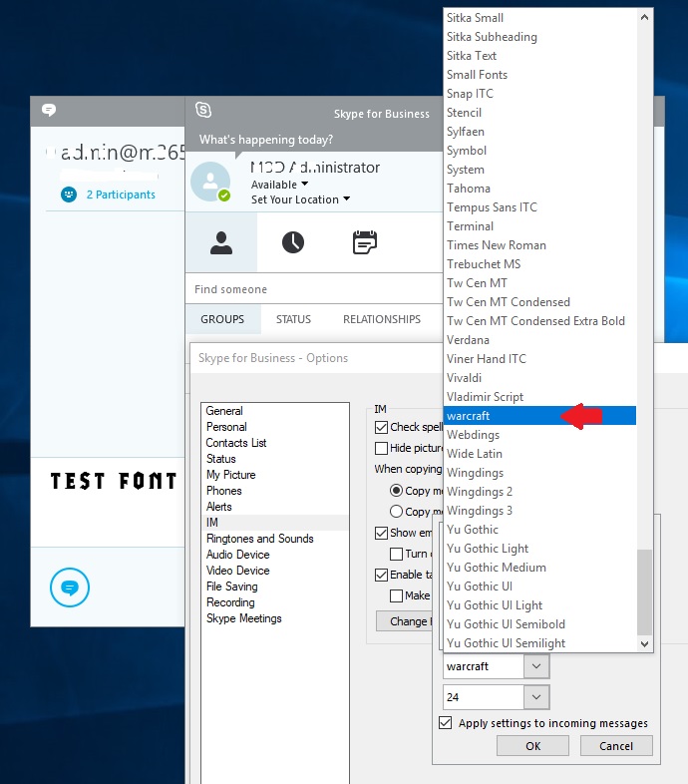Image resolution: width=688 pixels, height=784 pixels.
Task: Switch to the GROUPS tab
Action: click(x=222, y=319)
